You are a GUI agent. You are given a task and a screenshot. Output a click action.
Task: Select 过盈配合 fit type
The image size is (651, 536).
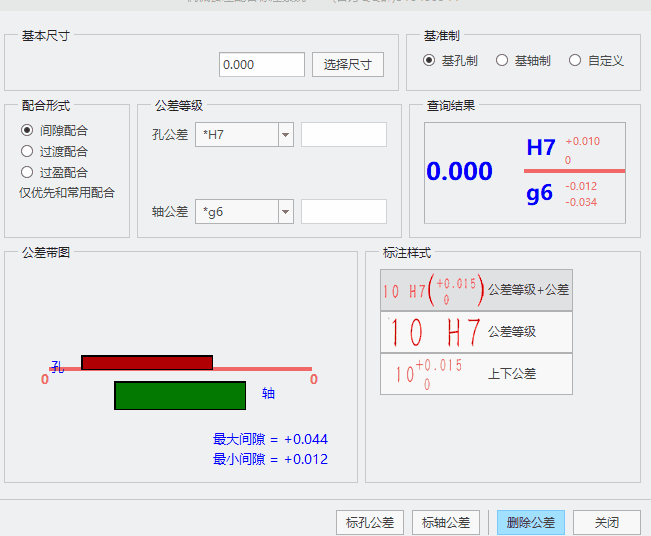(x=27, y=172)
